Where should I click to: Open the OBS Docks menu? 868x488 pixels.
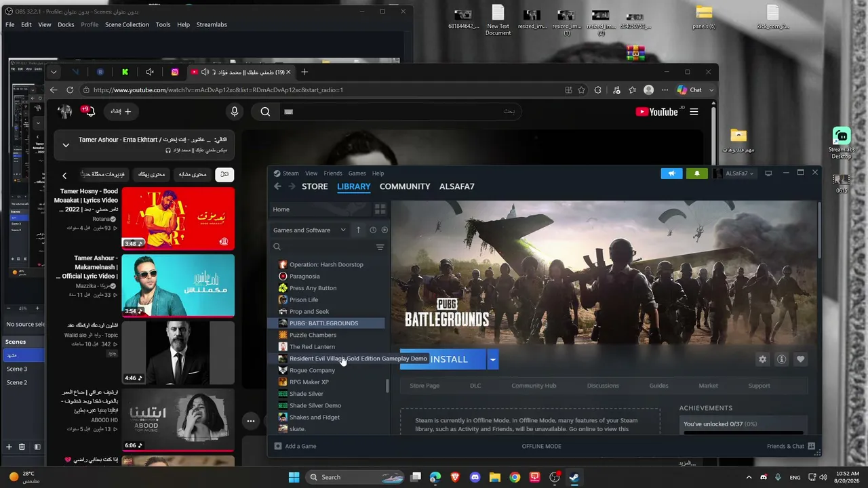click(66, 24)
